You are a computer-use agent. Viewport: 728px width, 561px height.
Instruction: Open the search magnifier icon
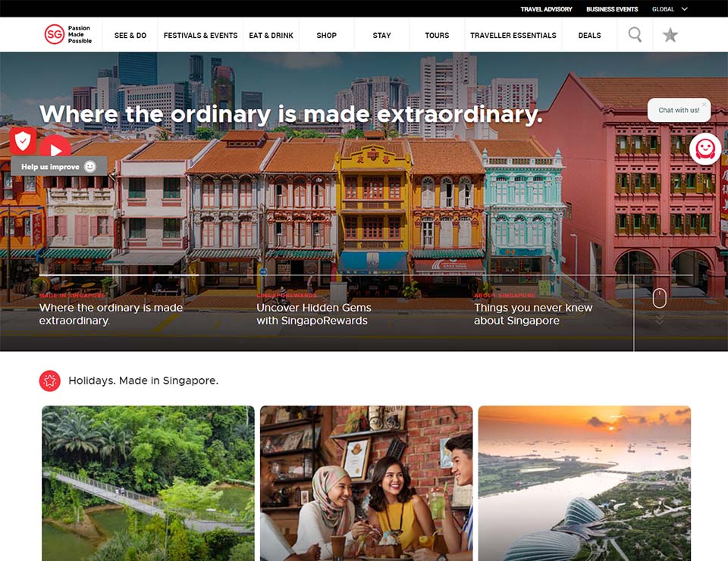(635, 35)
